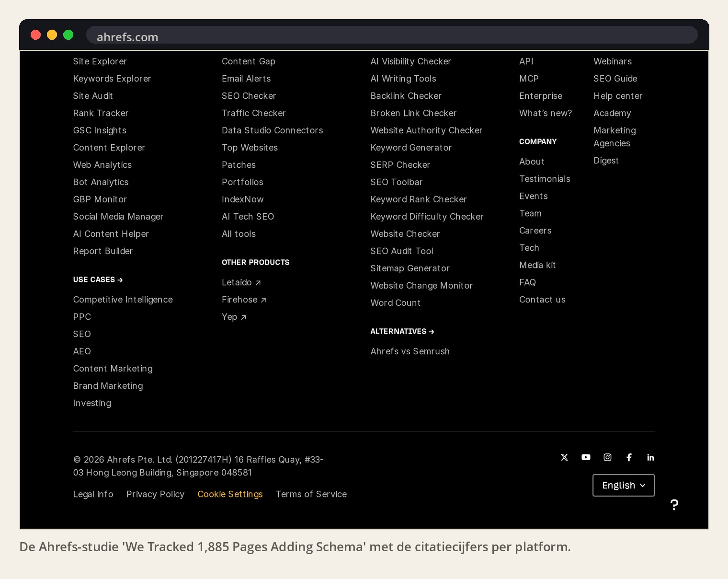Click the ahrefs.com address bar

point(392,35)
